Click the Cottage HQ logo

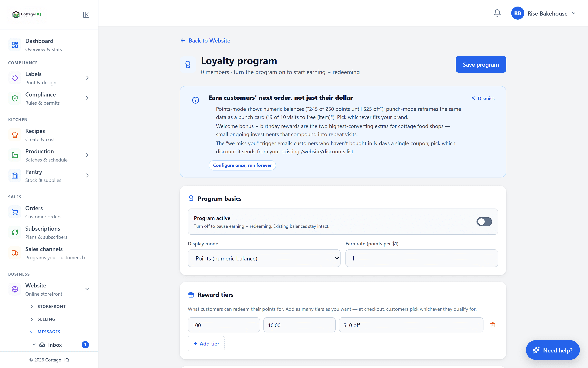(x=27, y=15)
